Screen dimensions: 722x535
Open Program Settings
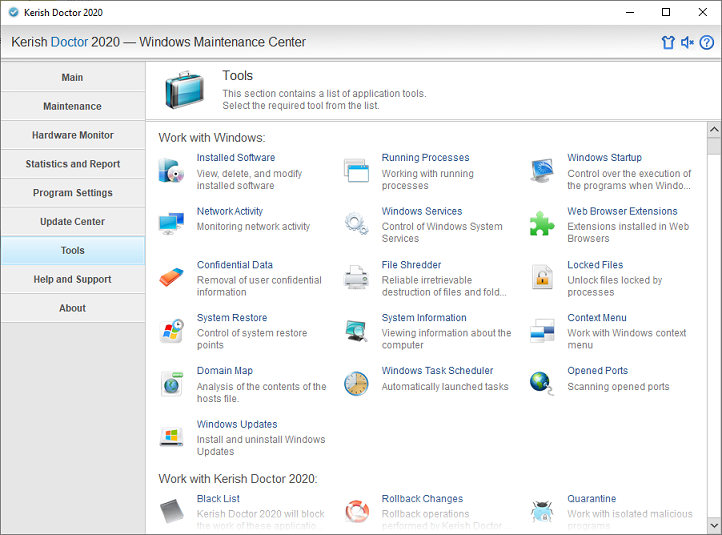pos(73,193)
